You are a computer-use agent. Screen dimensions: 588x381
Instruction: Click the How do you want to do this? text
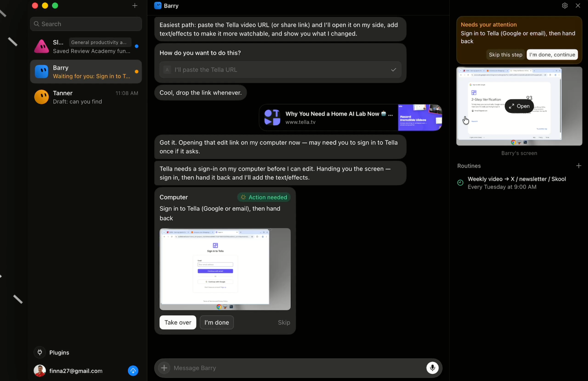[x=200, y=53]
